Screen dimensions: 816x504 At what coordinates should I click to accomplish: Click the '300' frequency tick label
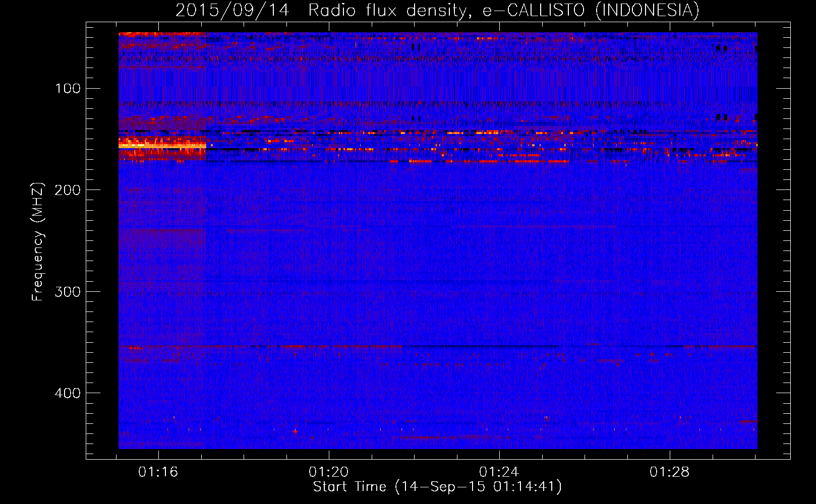68,292
